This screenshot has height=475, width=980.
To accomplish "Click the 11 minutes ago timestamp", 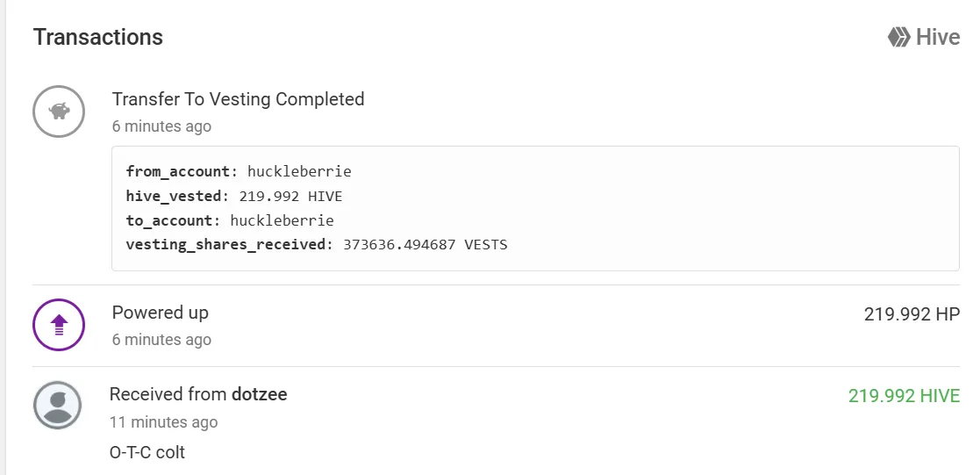I will pos(163,422).
